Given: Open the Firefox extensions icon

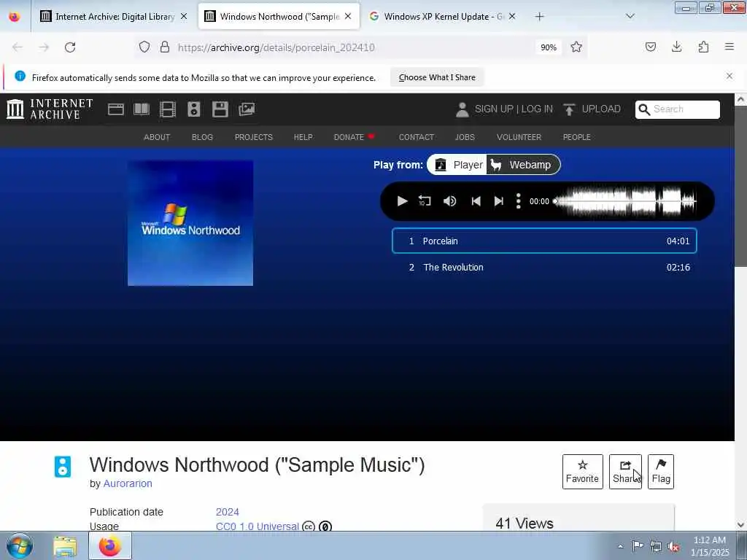Looking at the screenshot, I should tap(703, 47).
